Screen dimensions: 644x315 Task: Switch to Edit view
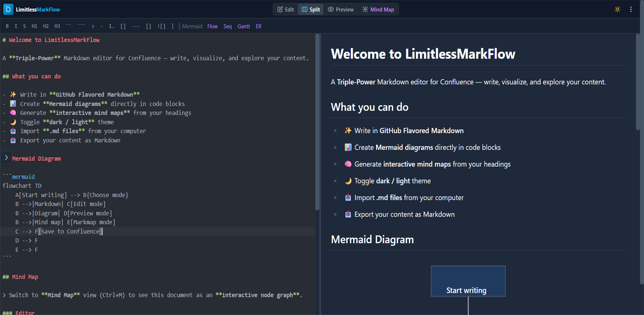[286, 9]
